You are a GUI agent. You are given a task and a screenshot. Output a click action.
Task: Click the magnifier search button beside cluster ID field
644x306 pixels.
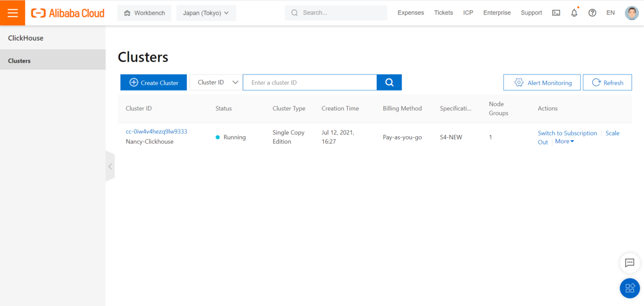click(x=390, y=83)
